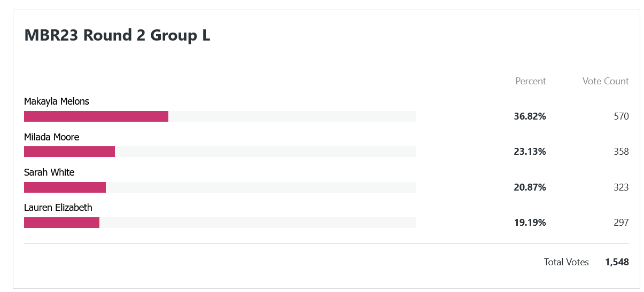644x292 pixels.
Task: Select the 36.82% percentage value
Action: tap(530, 116)
